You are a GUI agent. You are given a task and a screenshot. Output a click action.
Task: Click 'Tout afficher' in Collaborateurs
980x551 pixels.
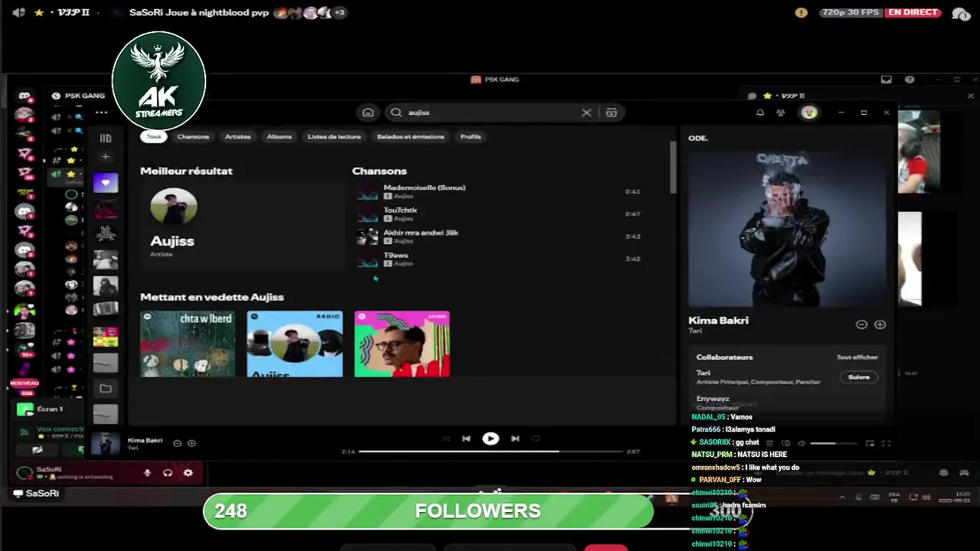point(857,357)
